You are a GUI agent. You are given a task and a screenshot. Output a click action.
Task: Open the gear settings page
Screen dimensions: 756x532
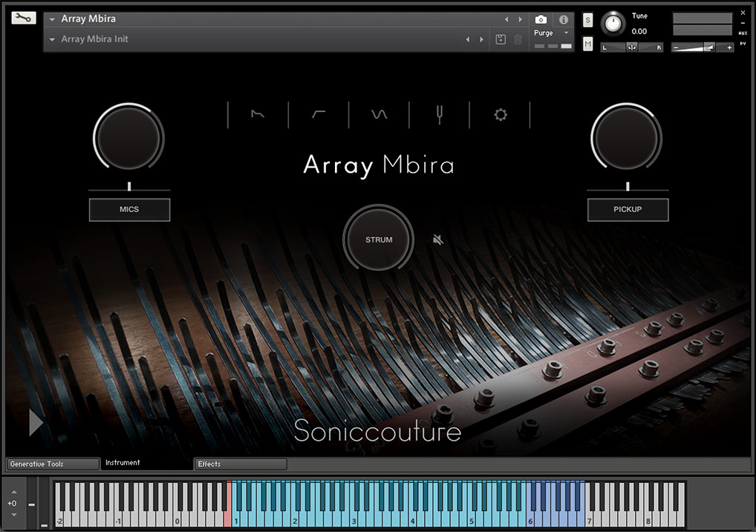coord(501,115)
